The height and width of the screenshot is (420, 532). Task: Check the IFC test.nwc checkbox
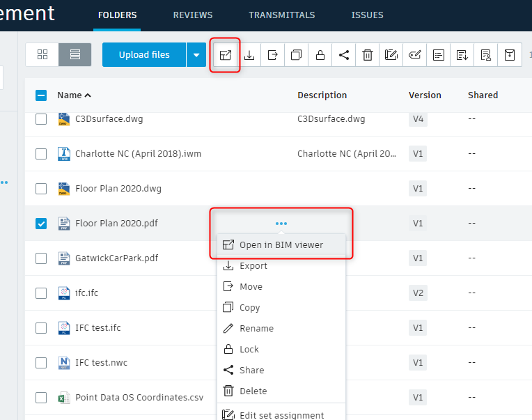pyautogui.click(x=41, y=363)
